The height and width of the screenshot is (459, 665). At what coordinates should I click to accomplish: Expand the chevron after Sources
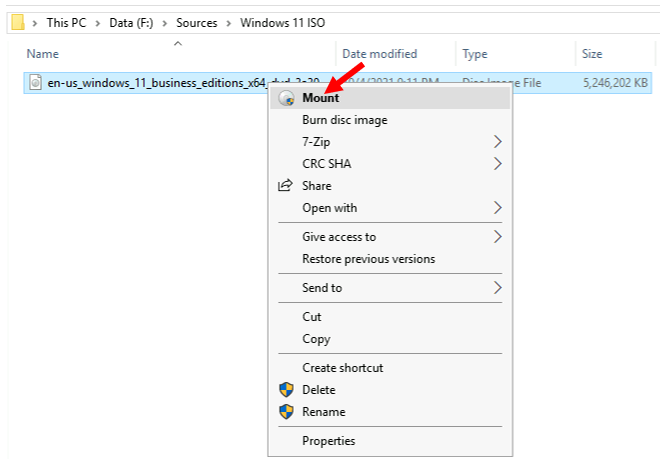click(x=229, y=23)
